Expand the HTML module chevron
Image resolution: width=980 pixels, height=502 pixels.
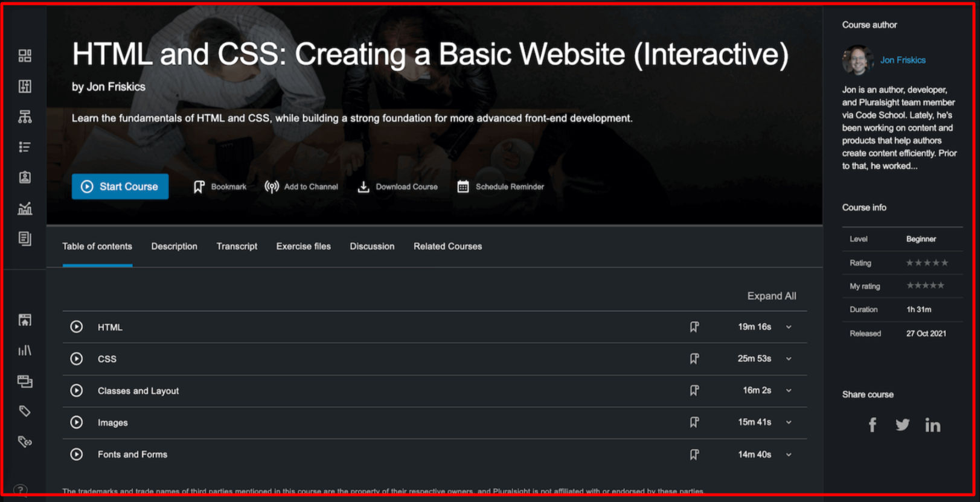[x=789, y=327]
